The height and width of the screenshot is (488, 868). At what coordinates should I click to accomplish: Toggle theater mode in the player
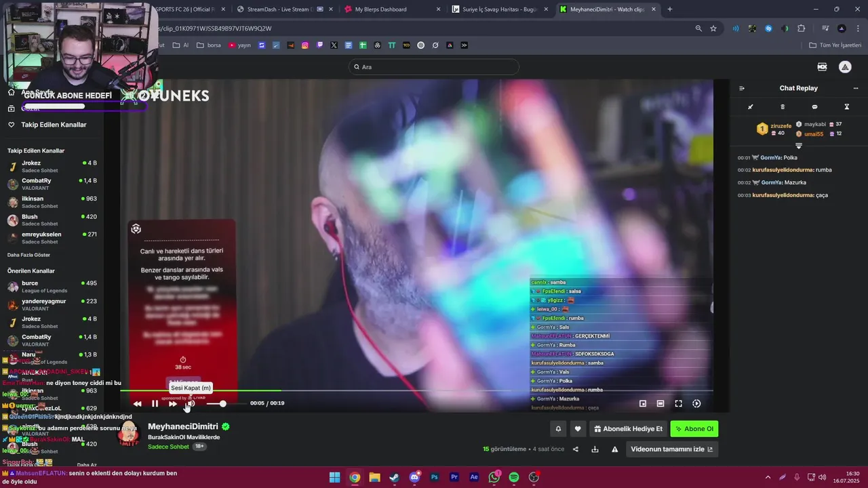(x=660, y=404)
